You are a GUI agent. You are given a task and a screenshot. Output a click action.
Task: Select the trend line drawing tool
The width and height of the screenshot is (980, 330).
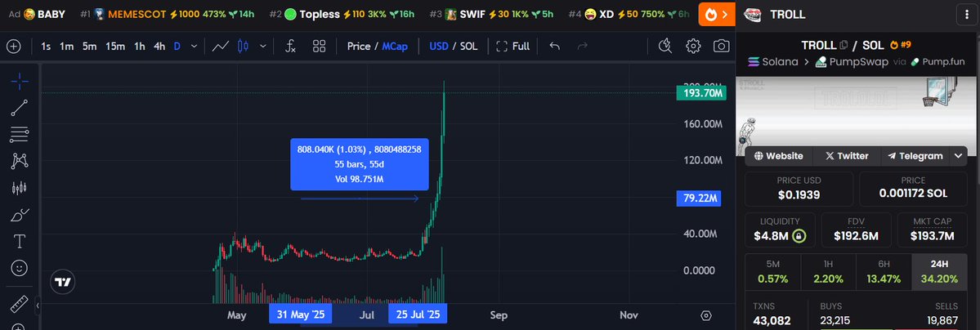20,108
